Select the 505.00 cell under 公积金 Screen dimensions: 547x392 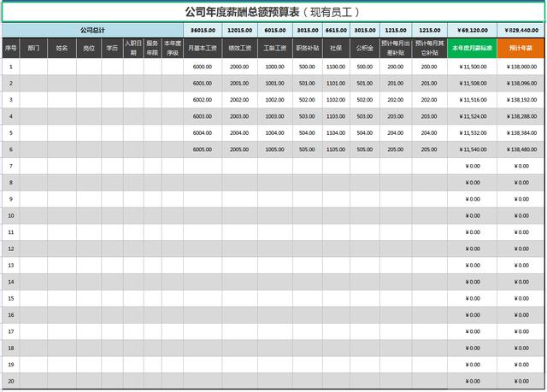(x=365, y=149)
